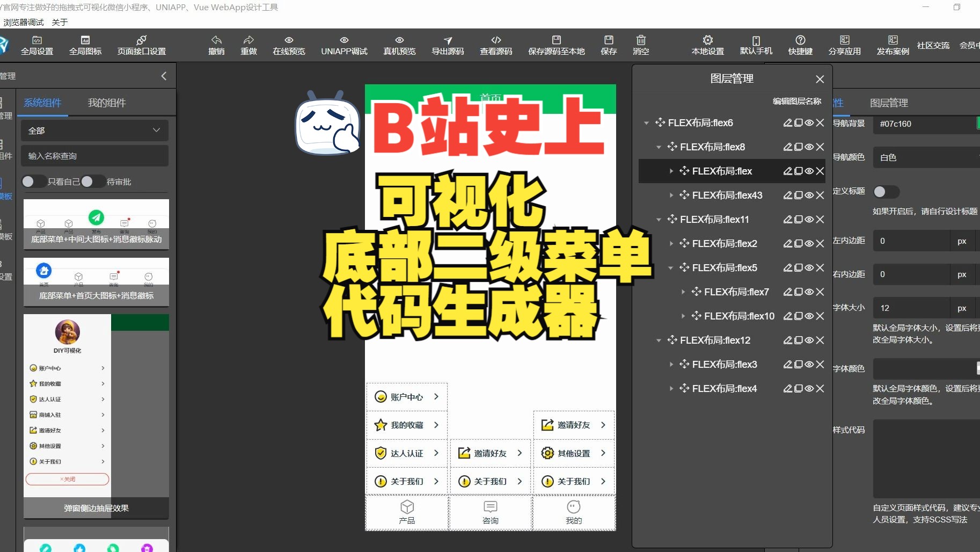Collapse the FLEX布局:flex8 layer group
This screenshot has height=552, width=980.
659,147
